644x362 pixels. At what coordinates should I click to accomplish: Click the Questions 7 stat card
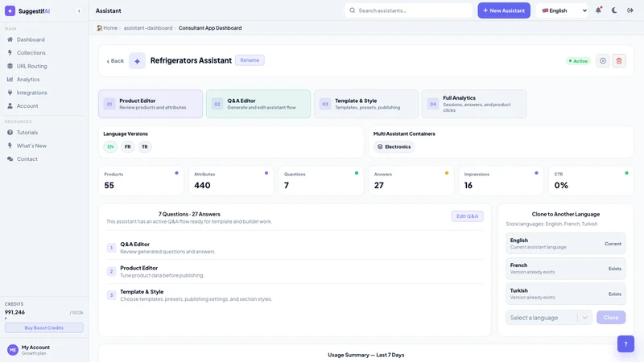point(321,180)
